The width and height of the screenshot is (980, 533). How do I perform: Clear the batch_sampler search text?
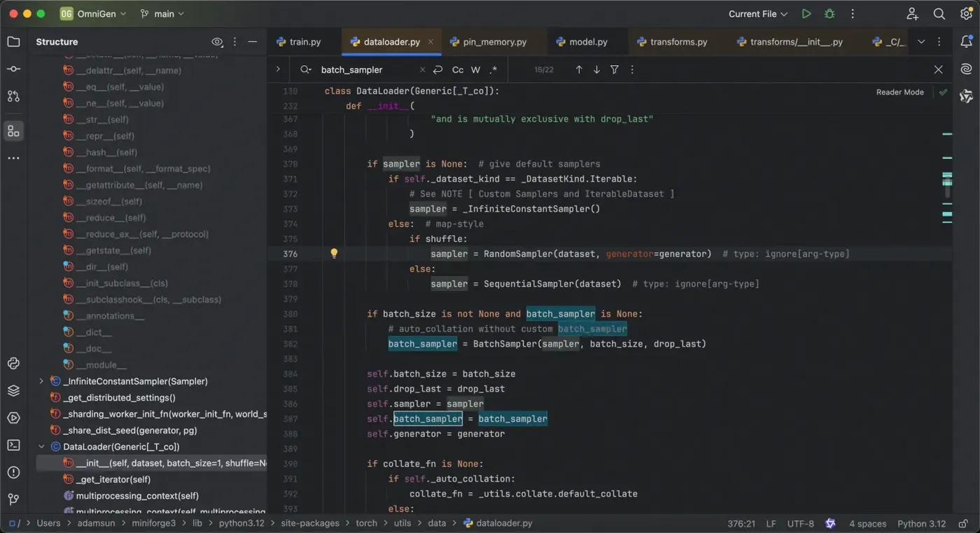pyautogui.click(x=422, y=69)
